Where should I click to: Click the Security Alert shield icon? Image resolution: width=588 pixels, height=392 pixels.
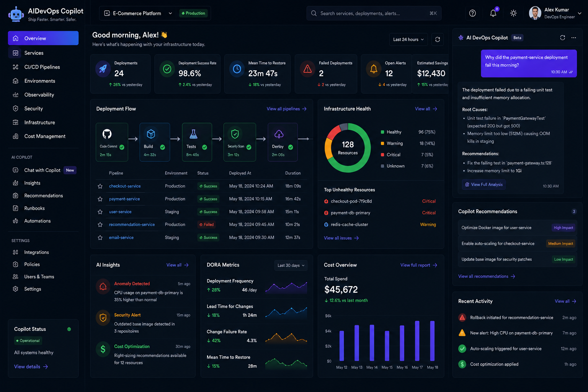pos(103,318)
